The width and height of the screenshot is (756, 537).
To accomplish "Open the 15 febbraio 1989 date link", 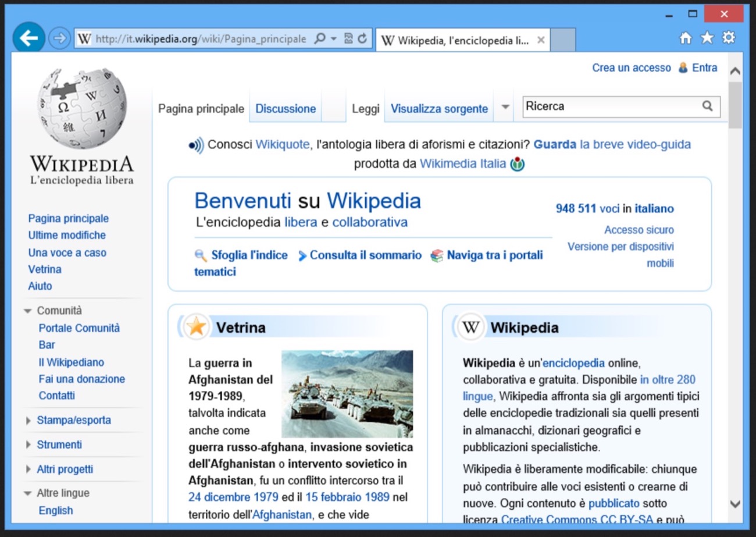I will [x=347, y=498].
